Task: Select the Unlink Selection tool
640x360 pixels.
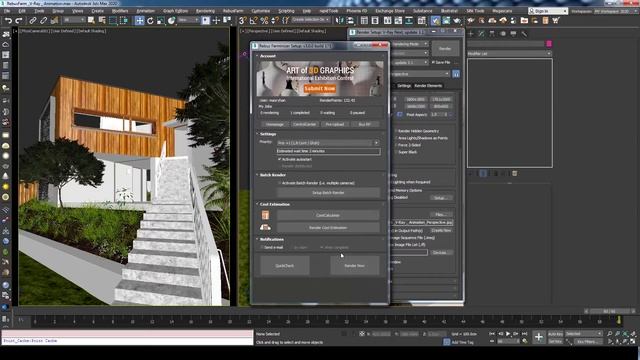Action: coord(43,20)
